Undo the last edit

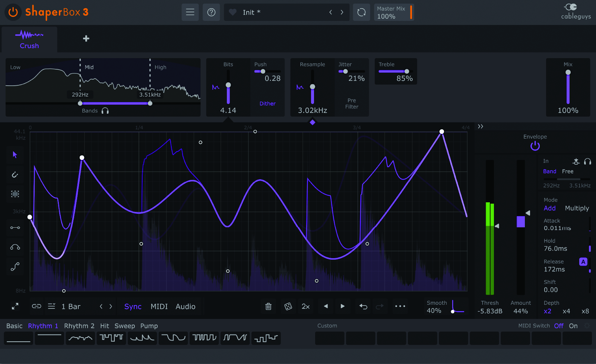coord(363,306)
